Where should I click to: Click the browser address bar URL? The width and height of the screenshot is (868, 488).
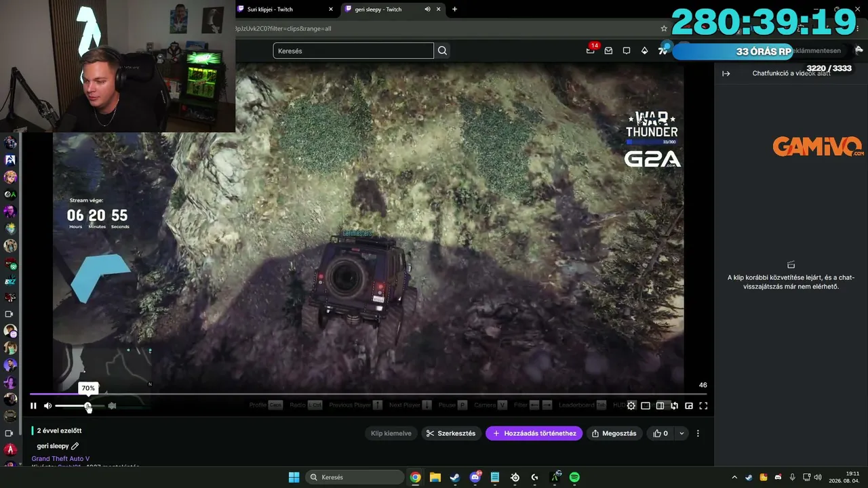click(283, 28)
